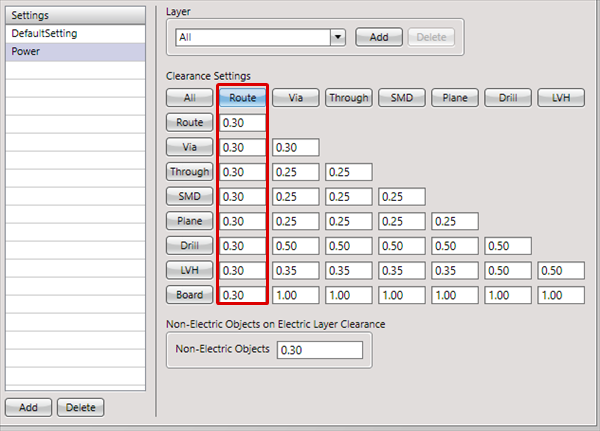This screenshot has width=600, height=431.
Task: Select the Power setting in the list
Action: [76, 51]
